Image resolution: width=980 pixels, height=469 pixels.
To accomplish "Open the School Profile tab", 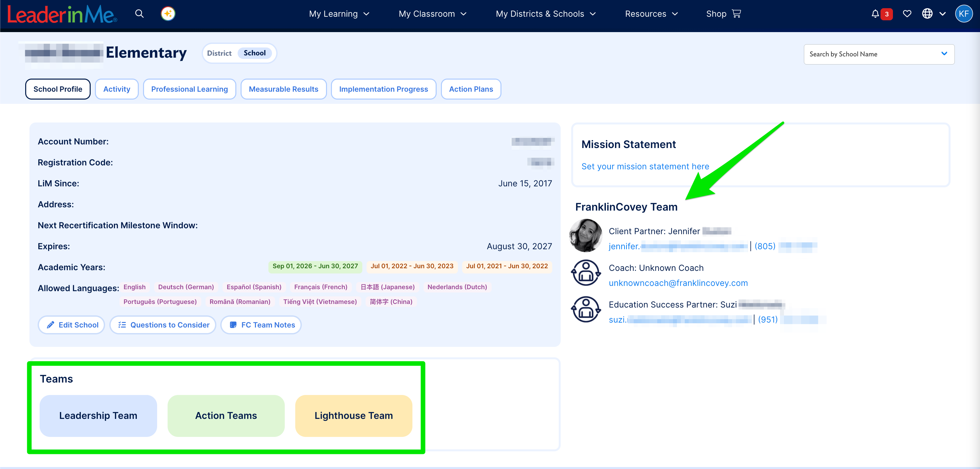I will (58, 89).
